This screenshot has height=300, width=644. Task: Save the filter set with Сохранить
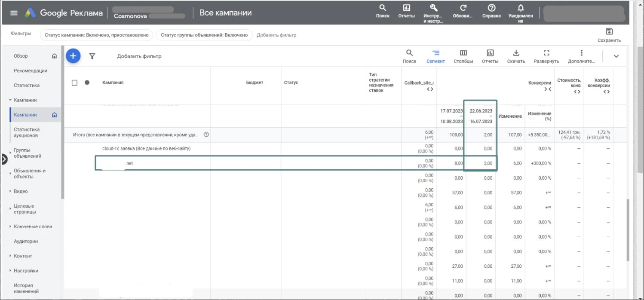609,35
